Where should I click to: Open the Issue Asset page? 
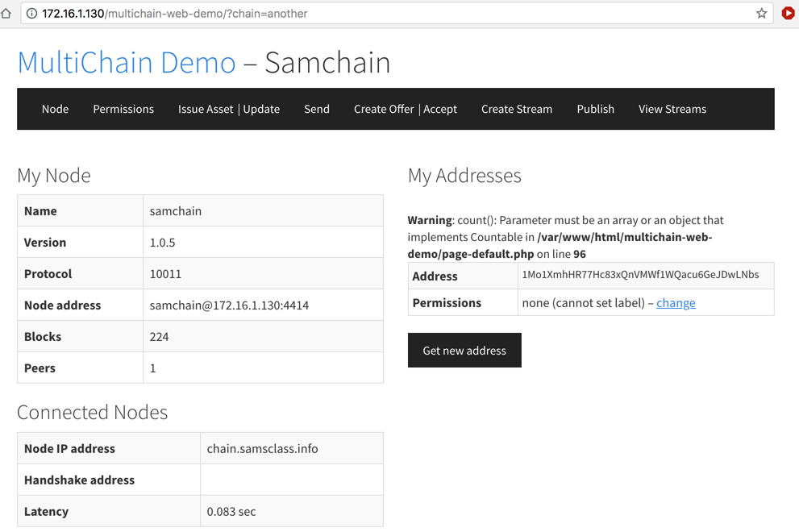point(206,109)
